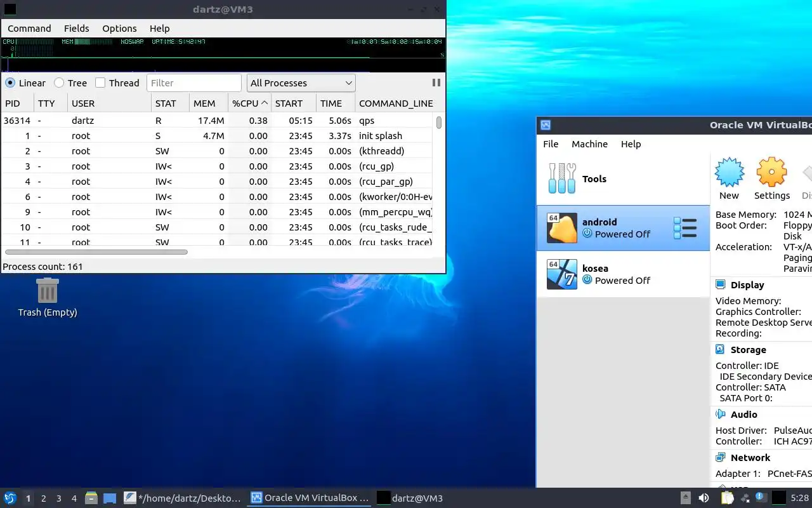This screenshot has width=812, height=508.
Task: Click the Tools icon in VirtualBox
Action: pyautogui.click(x=562, y=178)
